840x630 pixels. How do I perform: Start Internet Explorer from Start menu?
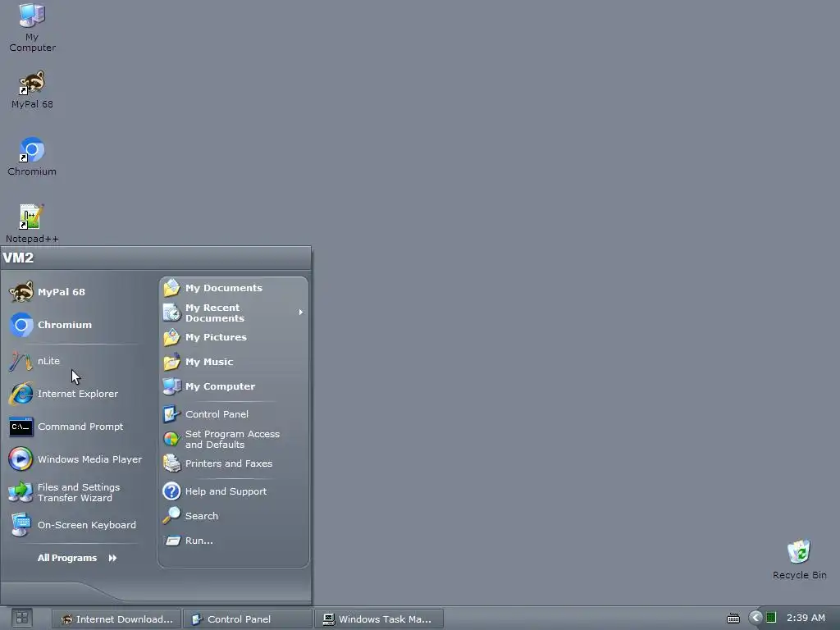point(76,394)
